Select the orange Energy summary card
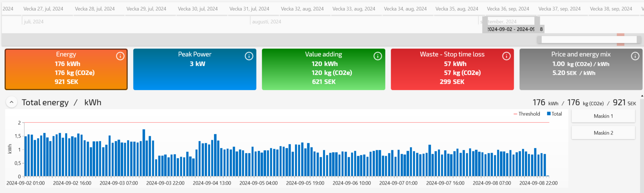The image size is (644, 193). [x=66, y=69]
